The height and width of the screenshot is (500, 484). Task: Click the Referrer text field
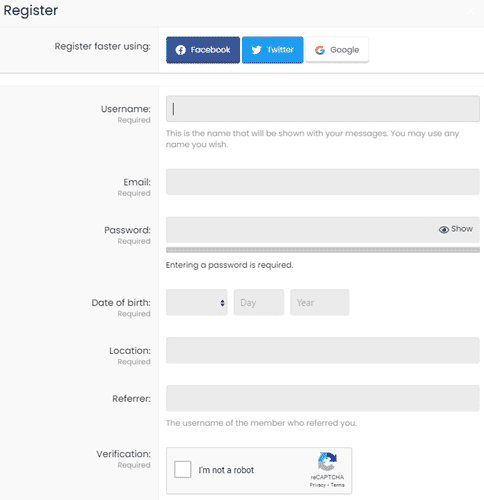pos(323,398)
